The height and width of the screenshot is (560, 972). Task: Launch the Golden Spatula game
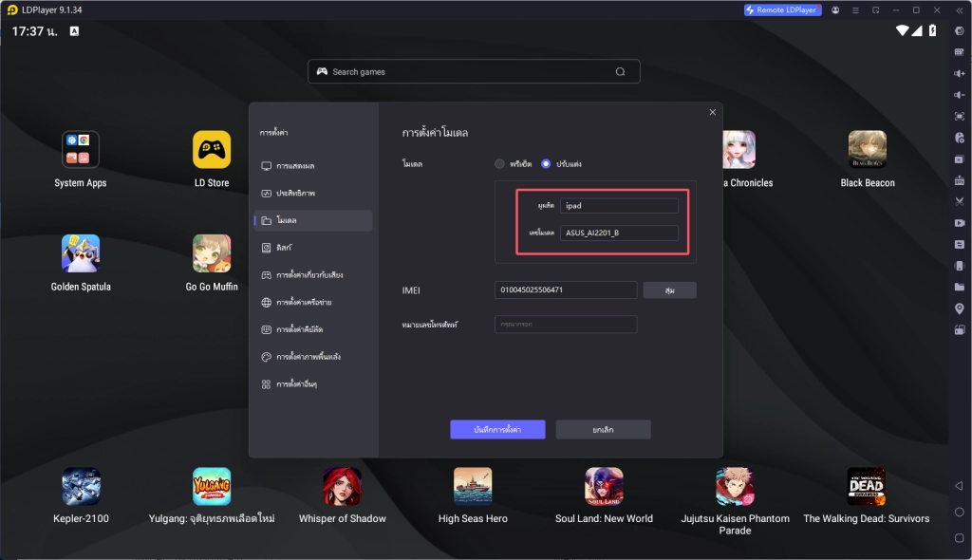[81, 253]
